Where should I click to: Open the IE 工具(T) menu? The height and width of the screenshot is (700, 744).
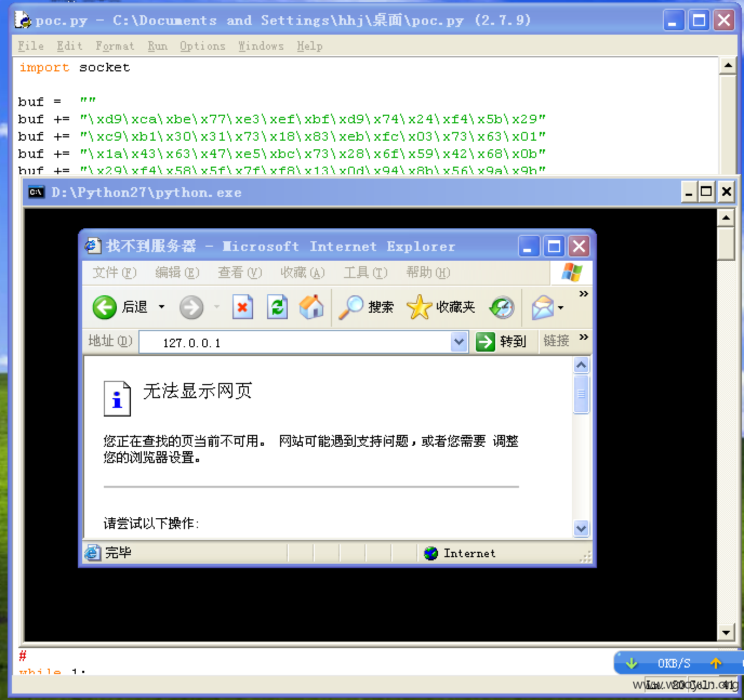point(366,272)
